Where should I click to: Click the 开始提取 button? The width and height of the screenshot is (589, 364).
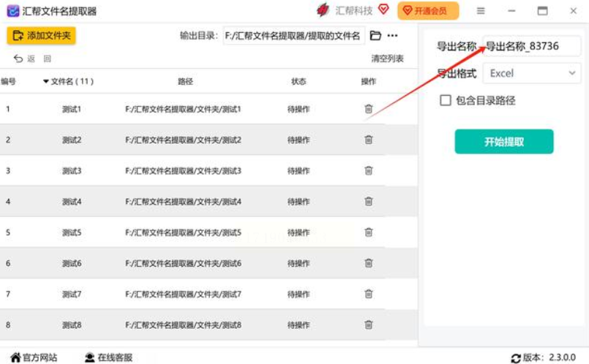tap(503, 142)
